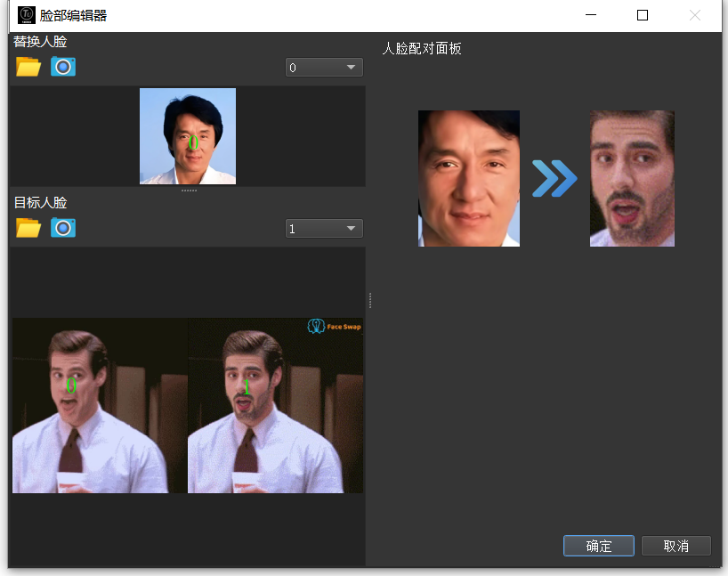
Task: Click the 脸部编辑器 app icon in title bar
Action: pyautogui.click(x=26, y=15)
